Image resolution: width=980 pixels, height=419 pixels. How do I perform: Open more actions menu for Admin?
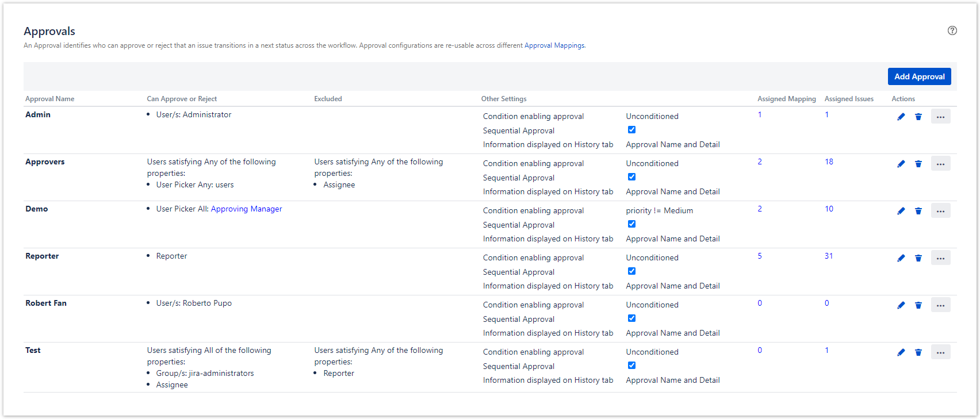click(x=940, y=117)
